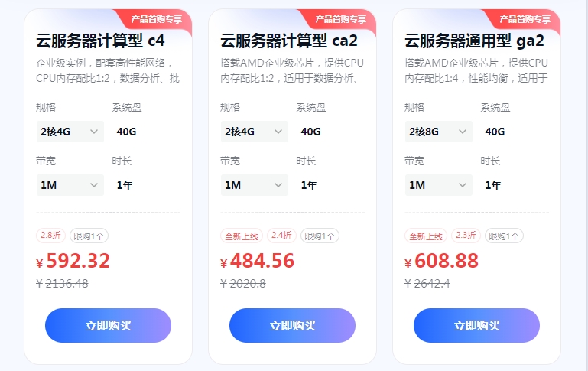The height and width of the screenshot is (371, 588).
Task: Click the 产品首购专享 ribbon on c4 card
Action: click(155, 19)
